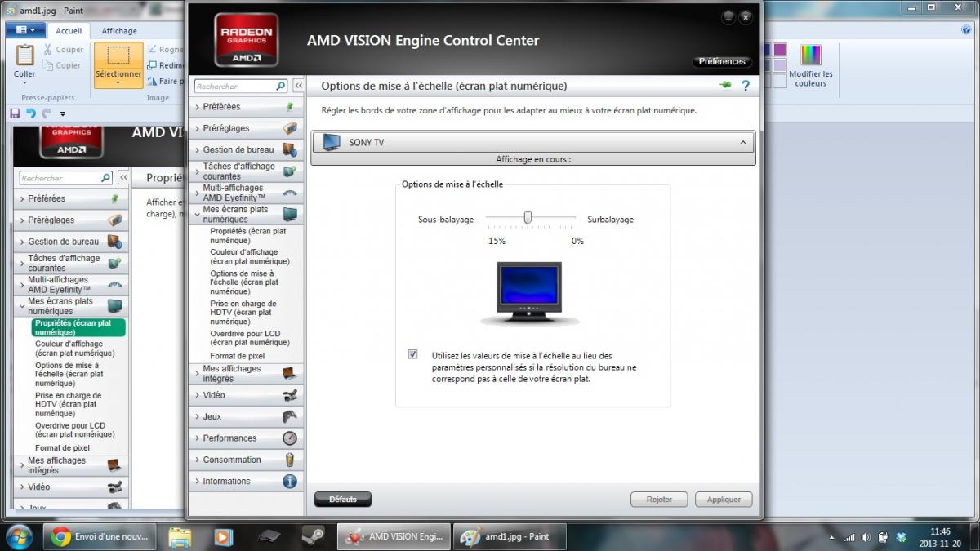Click the Consommation battery icon

(290, 460)
